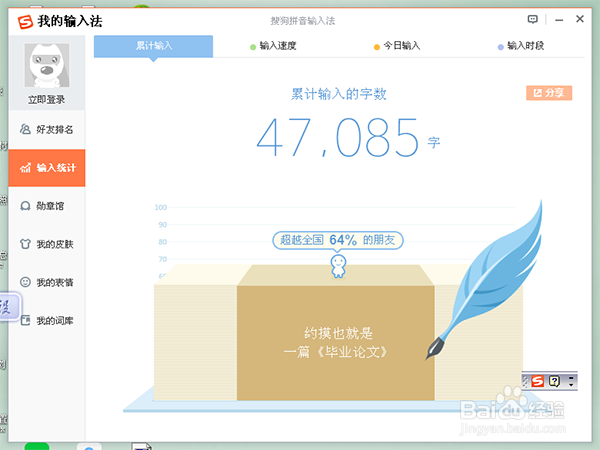Click the friend ranking person icon

[25, 129]
